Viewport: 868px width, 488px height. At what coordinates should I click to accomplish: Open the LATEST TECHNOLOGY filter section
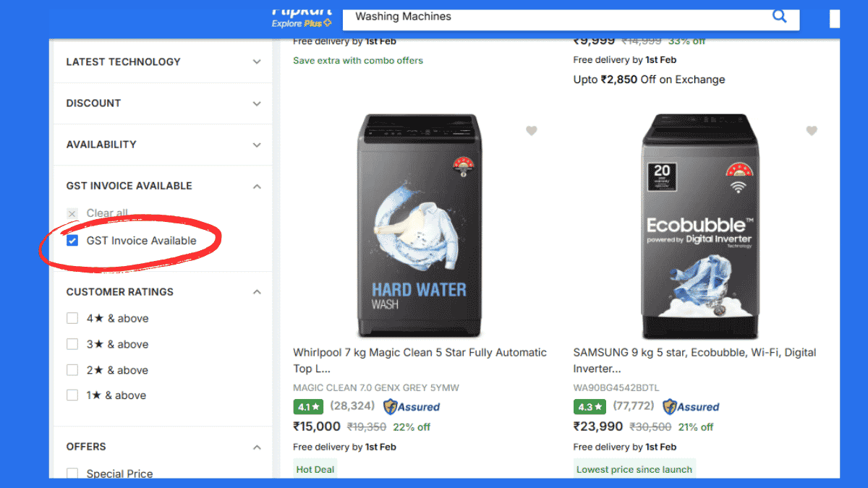tap(257, 61)
